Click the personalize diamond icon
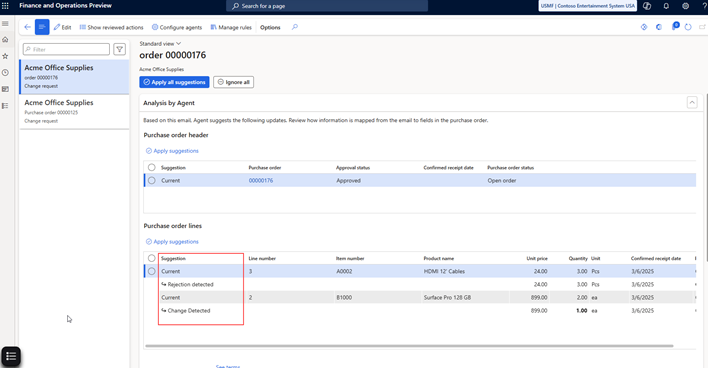Screen dimensions: 708x368 pos(644,27)
